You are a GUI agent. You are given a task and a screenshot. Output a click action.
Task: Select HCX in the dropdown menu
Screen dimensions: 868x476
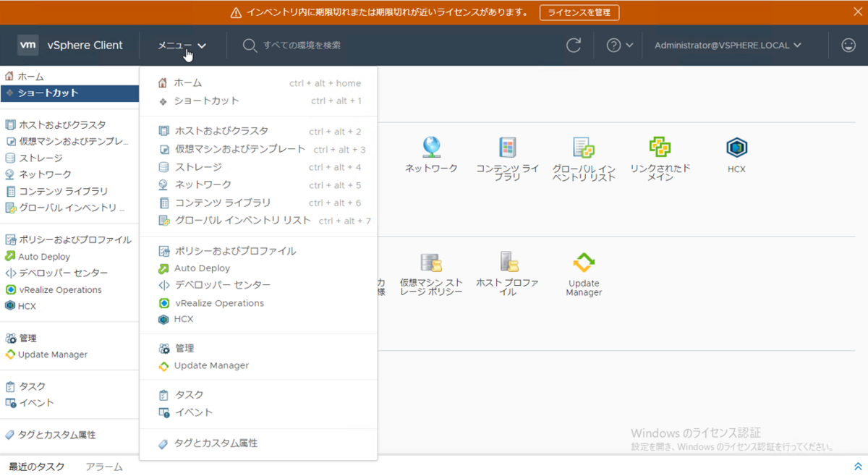[x=258, y=319]
